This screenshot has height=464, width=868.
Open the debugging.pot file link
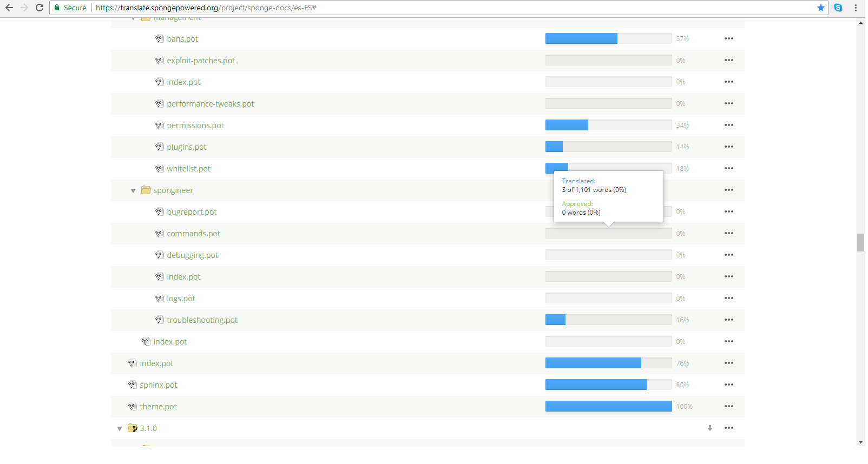coord(193,255)
